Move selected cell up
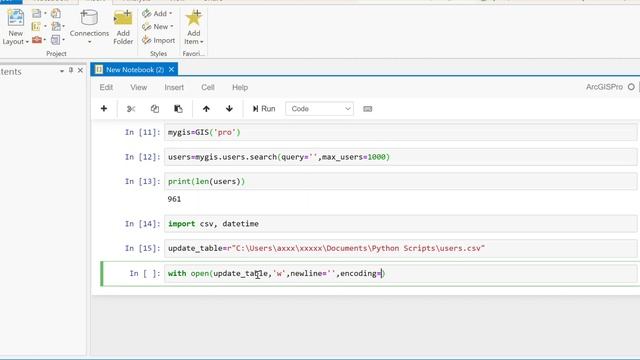 206,109
